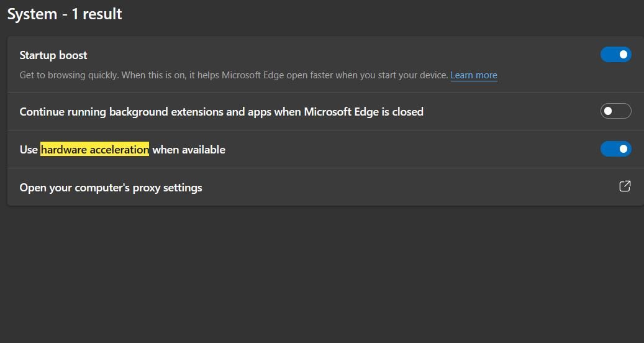Click the "Get to browsing quickly" description
The width and height of the screenshot is (644, 343).
pyautogui.click(x=68, y=75)
